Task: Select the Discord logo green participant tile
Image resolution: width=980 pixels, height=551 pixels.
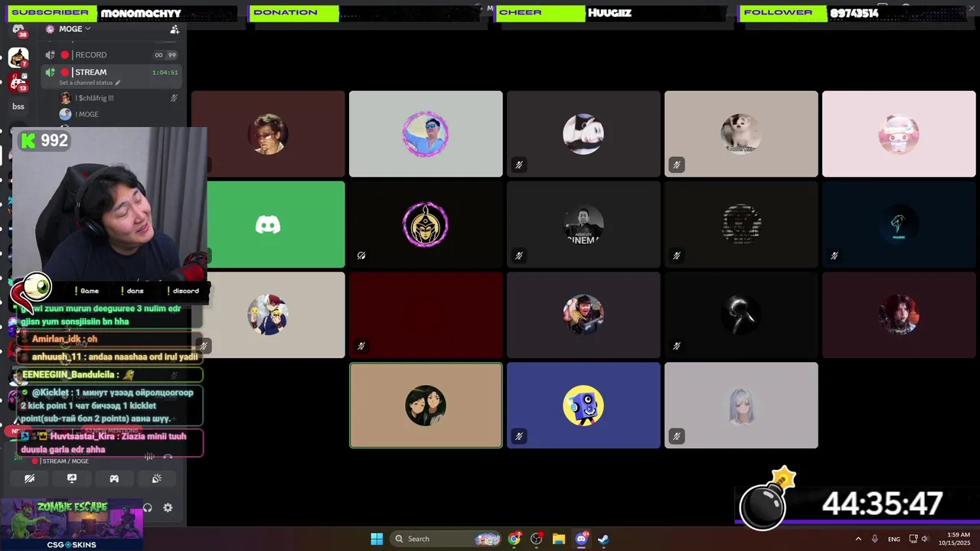Action: click(x=268, y=224)
